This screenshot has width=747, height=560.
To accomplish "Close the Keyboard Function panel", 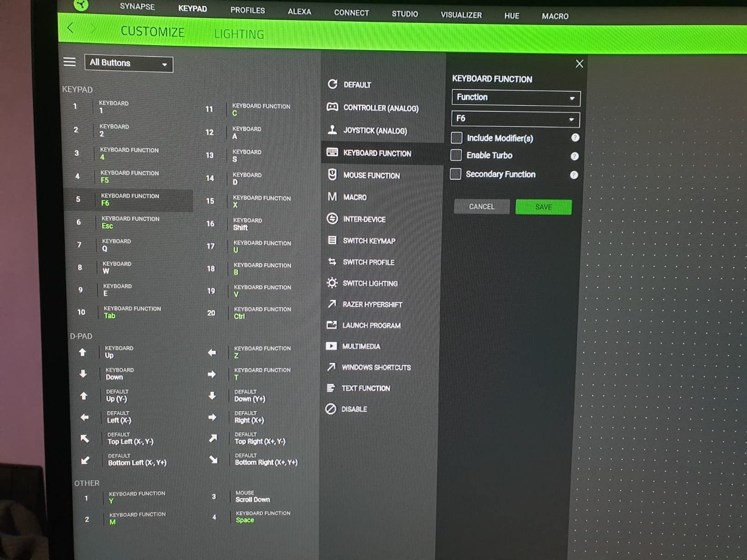I will tap(579, 64).
